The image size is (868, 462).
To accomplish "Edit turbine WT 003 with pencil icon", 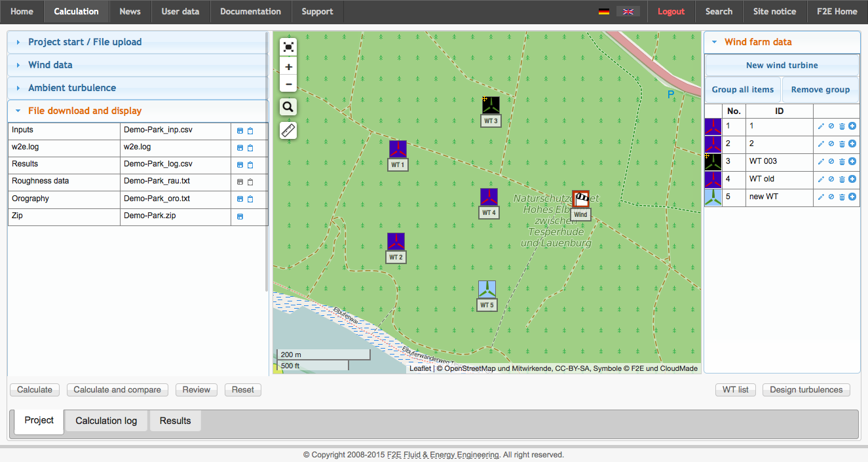I will pos(821,161).
